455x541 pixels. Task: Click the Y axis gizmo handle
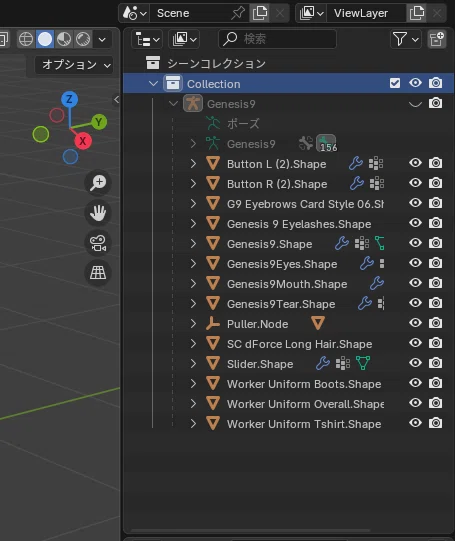pyautogui.click(x=99, y=122)
